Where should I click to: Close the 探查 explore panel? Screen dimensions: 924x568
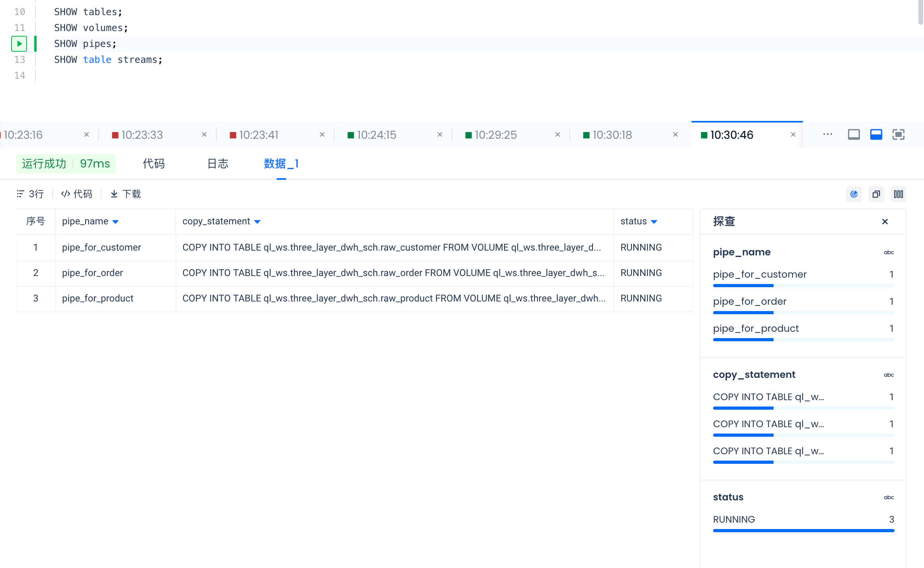885,222
